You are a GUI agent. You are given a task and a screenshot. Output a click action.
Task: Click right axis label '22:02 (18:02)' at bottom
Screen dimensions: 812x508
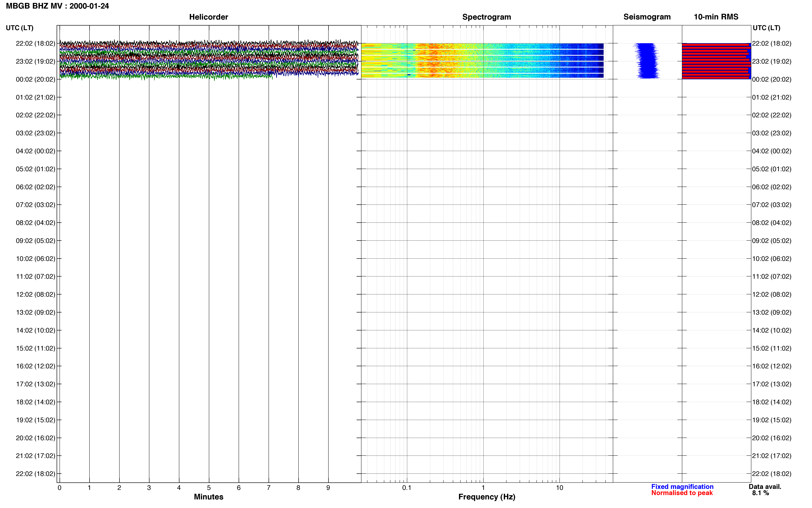tap(772, 474)
